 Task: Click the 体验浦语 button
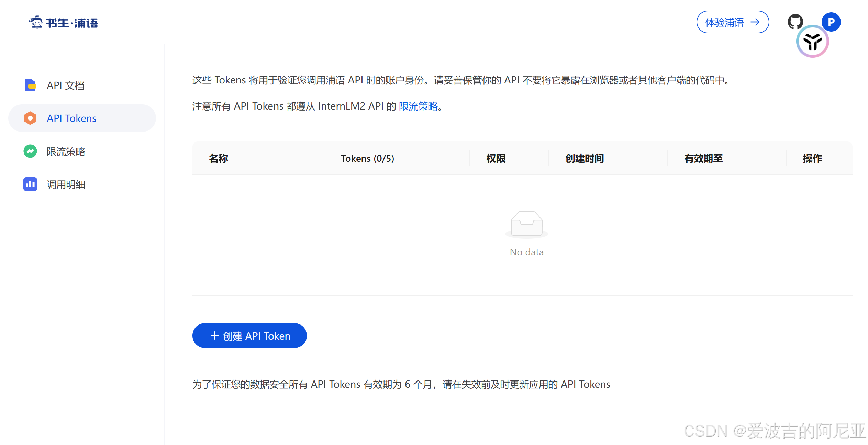732,22
